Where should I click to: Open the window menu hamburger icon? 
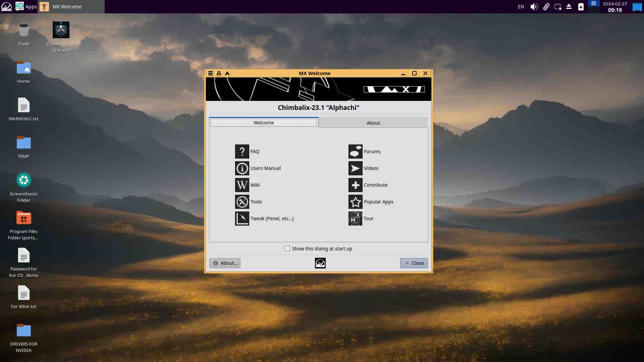coord(210,73)
